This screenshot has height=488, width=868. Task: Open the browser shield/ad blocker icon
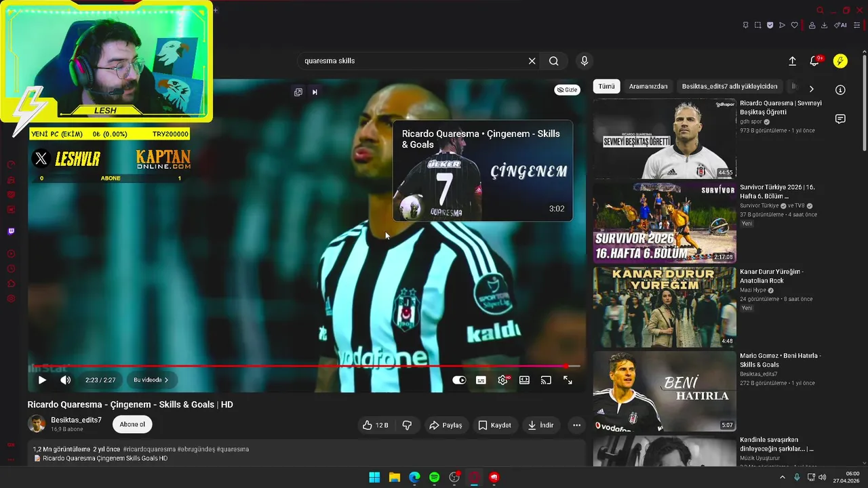[x=770, y=25]
